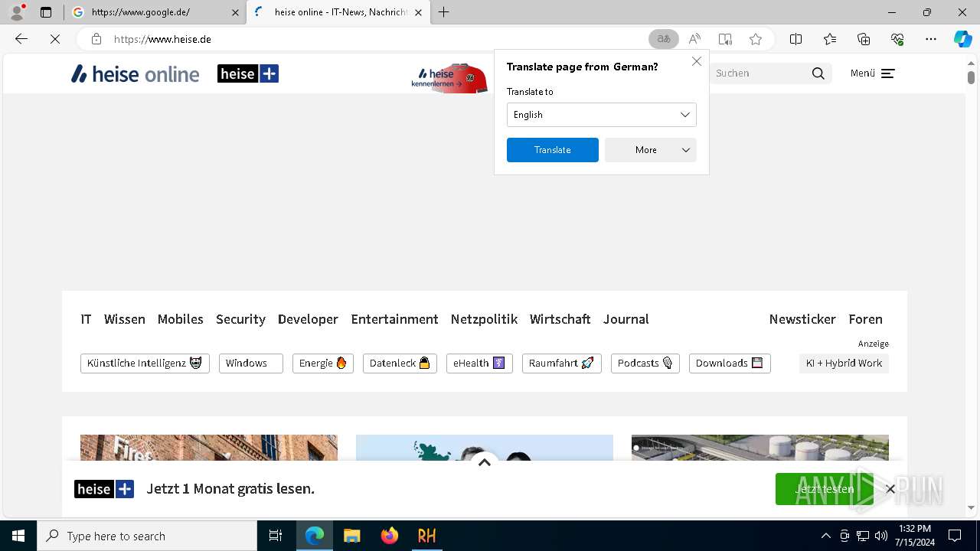This screenshot has width=980, height=551.
Task: Open the Datenleck topic tag
Action: [400, 364]
